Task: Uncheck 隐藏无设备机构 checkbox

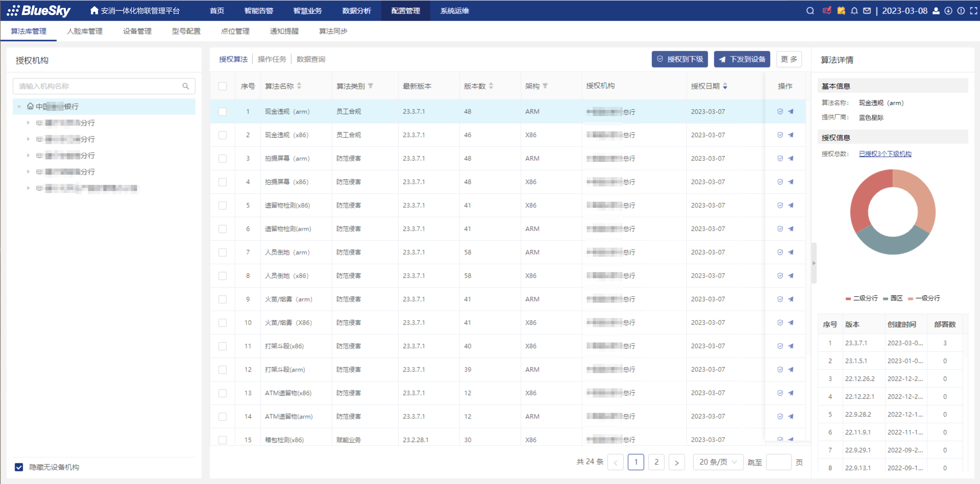Action: [x=19, y=467]
